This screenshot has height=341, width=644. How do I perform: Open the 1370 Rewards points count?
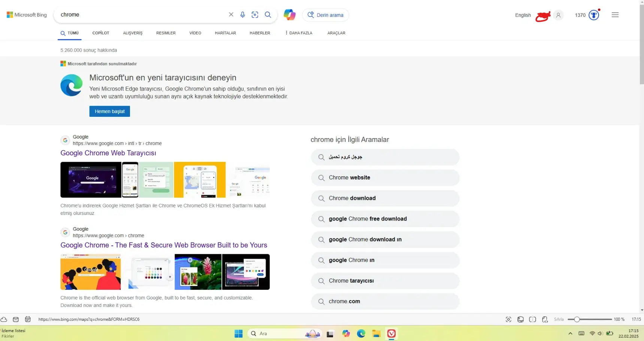(580, 15)
